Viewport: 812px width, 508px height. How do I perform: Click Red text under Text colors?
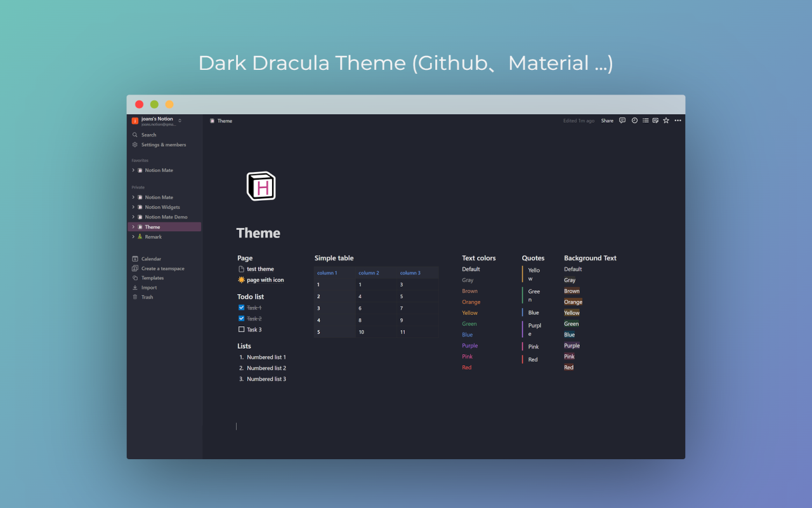(467, 368)
